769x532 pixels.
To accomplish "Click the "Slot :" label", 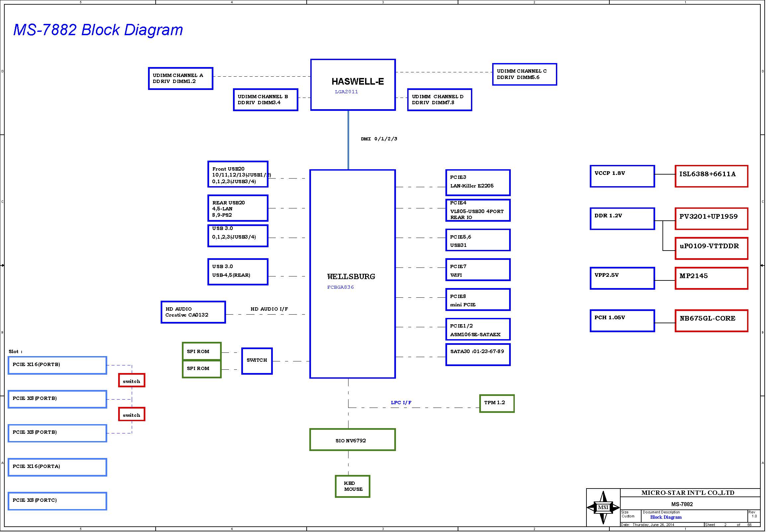I will [x=15, y=351].
